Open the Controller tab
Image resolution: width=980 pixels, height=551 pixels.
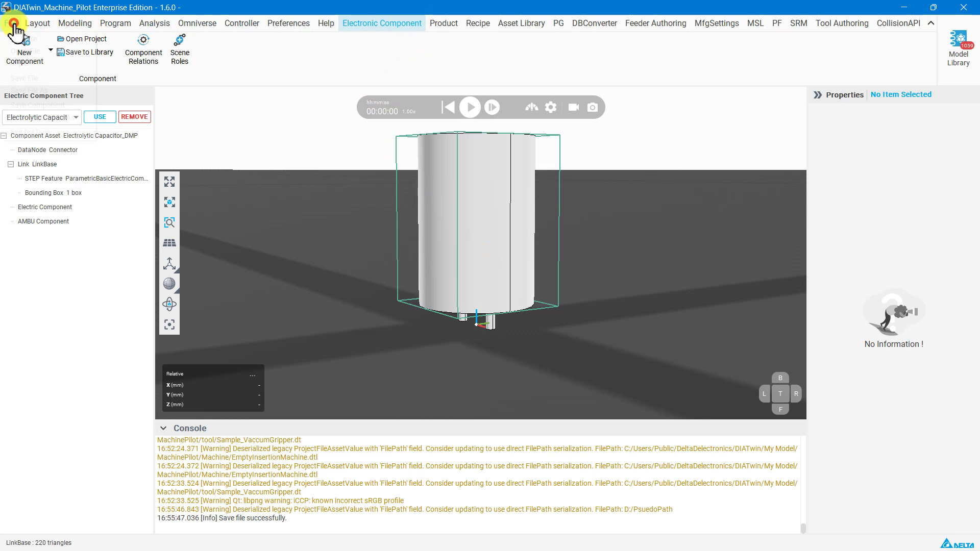click(x=242, y=23)
